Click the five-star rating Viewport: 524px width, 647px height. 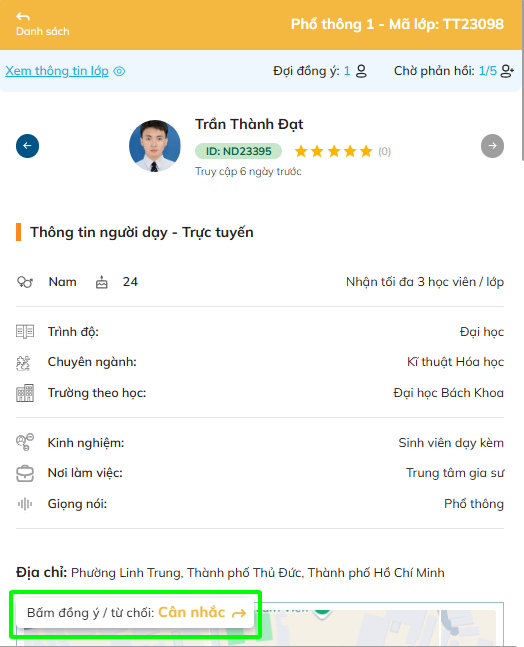click(333, 151)
